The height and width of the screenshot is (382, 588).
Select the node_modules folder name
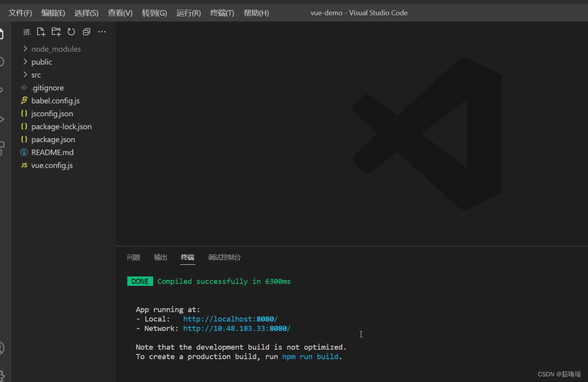pos(56,49)
